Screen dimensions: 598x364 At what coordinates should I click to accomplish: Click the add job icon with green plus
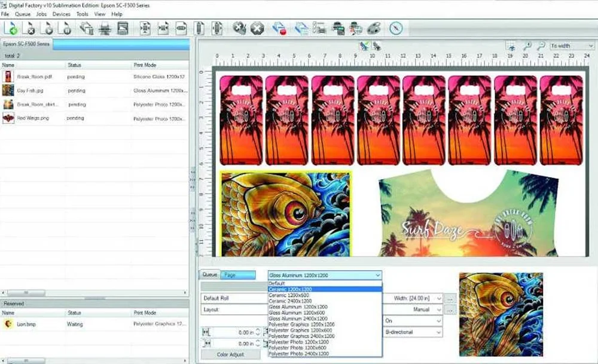pos(11,27)
